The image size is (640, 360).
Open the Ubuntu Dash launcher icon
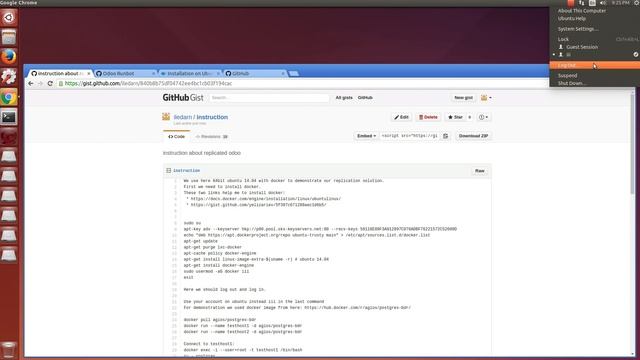click(9, 18)
